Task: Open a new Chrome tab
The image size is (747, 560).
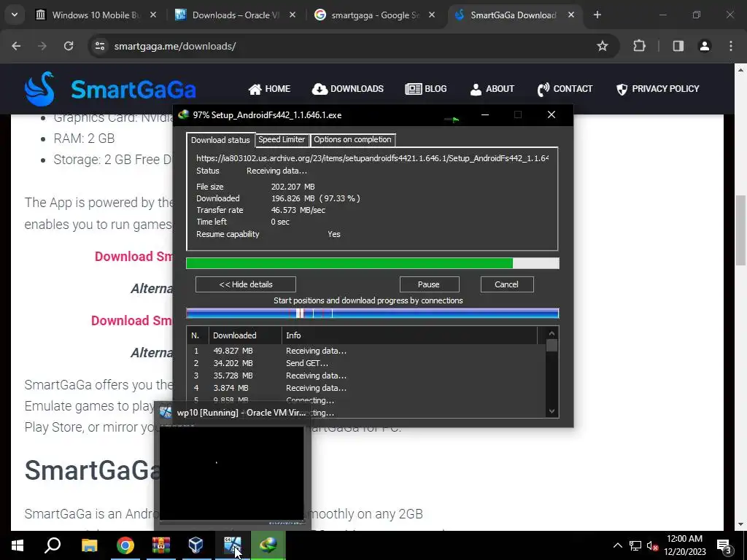Action: pos(597,15)
